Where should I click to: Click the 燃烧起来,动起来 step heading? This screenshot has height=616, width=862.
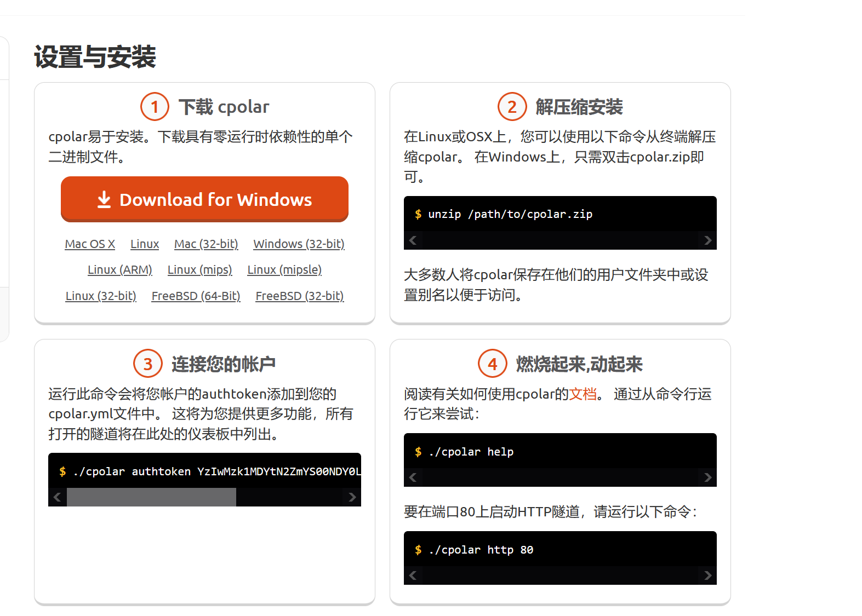(x=579, y=364)
